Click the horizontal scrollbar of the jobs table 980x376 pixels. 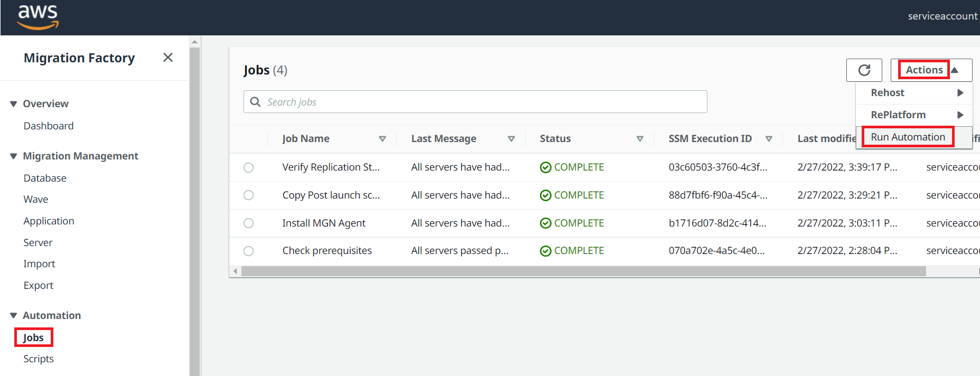pyautogui.click(x=583, y=271)
